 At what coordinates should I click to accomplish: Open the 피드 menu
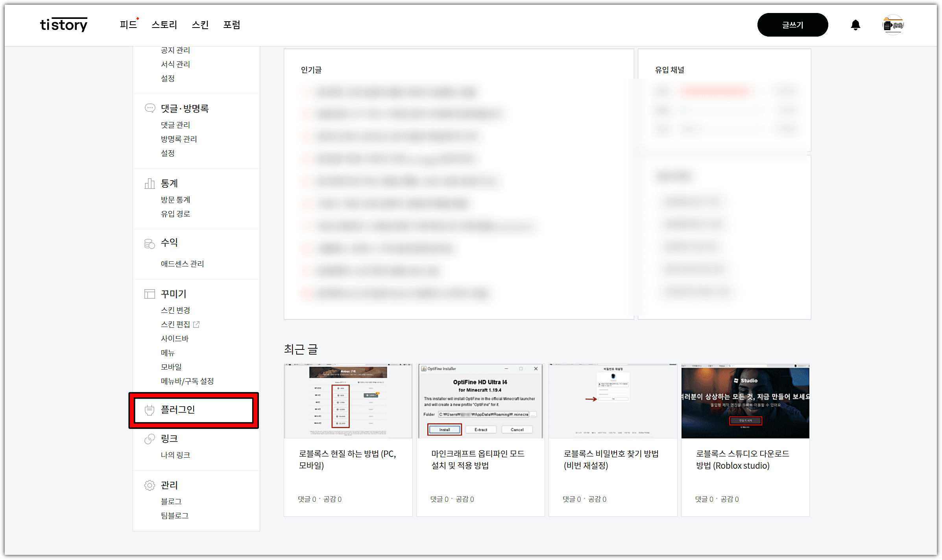(x=128, y=25)
